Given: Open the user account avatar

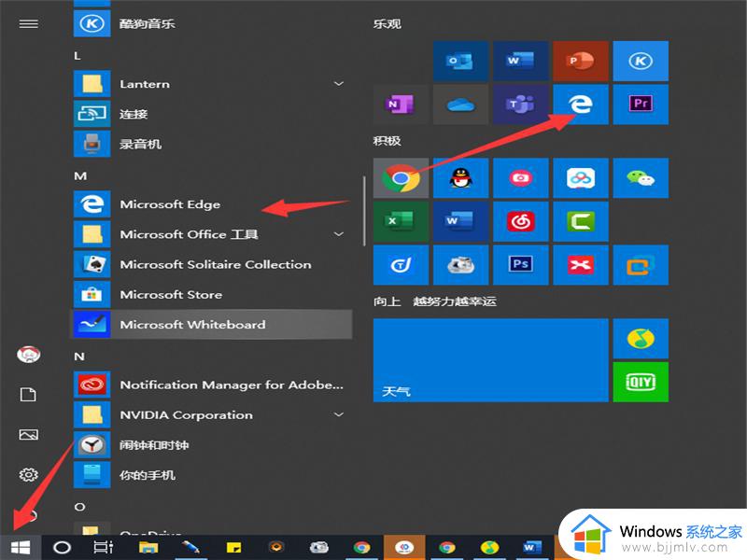Looking at the screenshot, I should 29,355.
